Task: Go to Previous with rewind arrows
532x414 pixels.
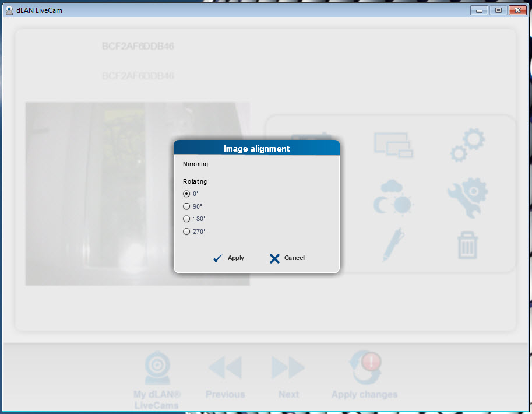Action: [x=225, y=367]
